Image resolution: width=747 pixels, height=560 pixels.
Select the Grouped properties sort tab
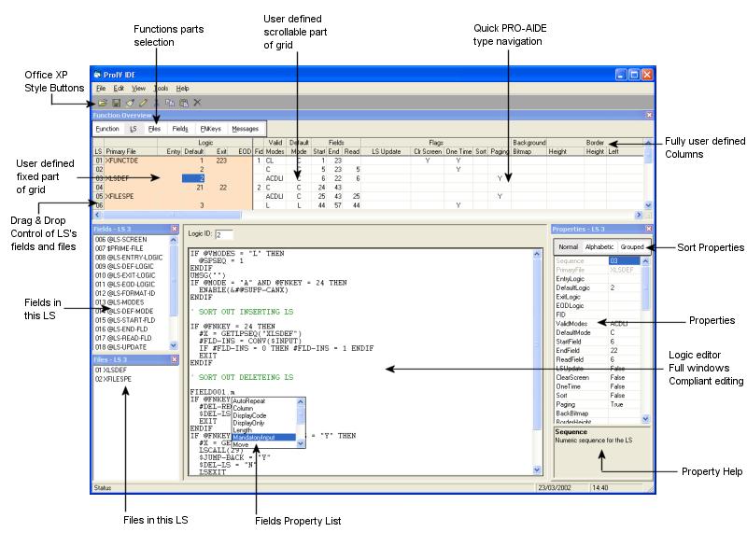(x=632, y=247)
